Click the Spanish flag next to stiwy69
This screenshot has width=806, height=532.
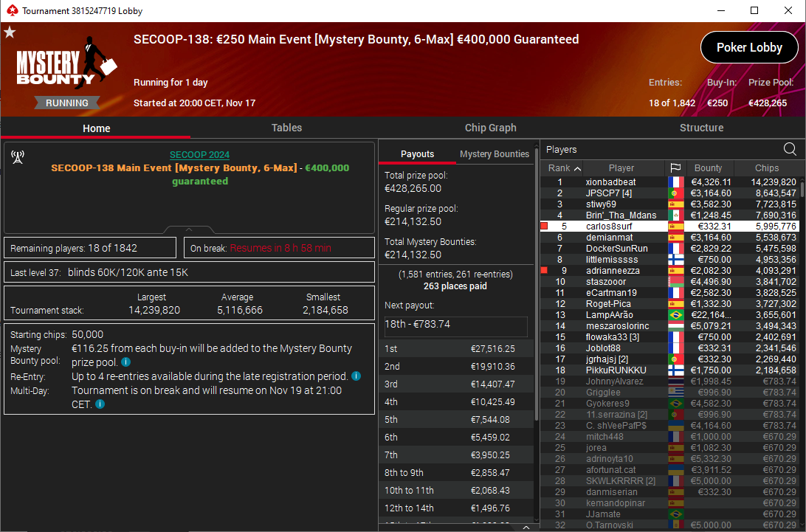pos(676,204)
